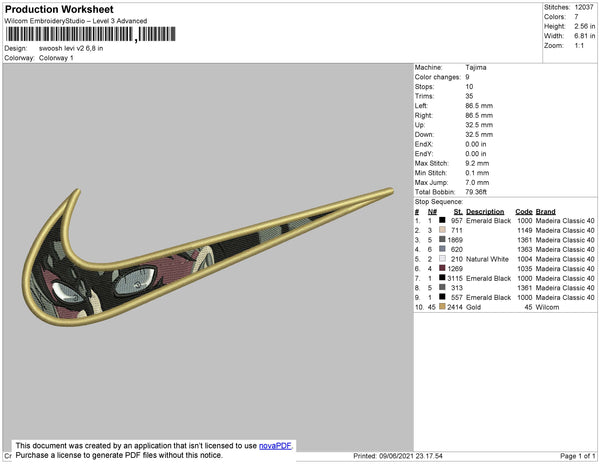Click the Total Bobbin value 79.36ft
The height and width of the screenshot is (464, 600).
click(476, 192)
